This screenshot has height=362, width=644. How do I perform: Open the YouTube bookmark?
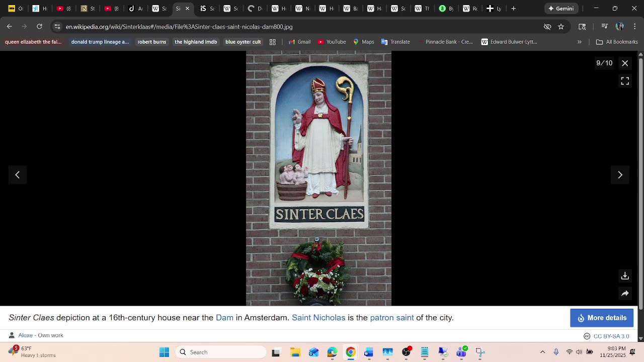coord(332,42)
